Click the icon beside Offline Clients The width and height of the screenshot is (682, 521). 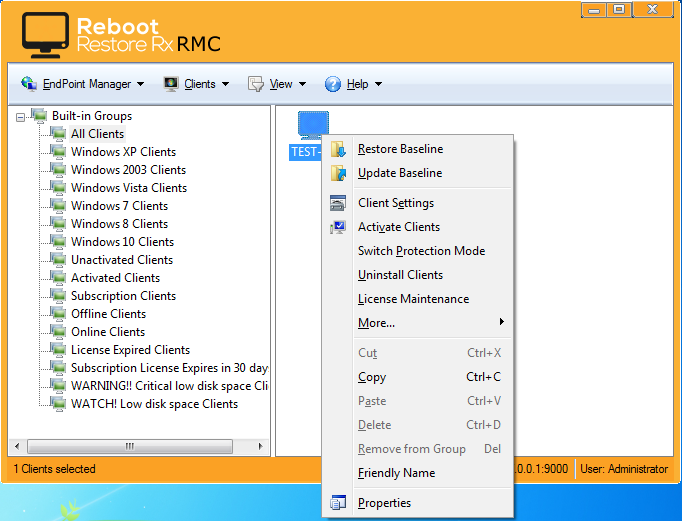pyautogui.click(x=58, y=314)
